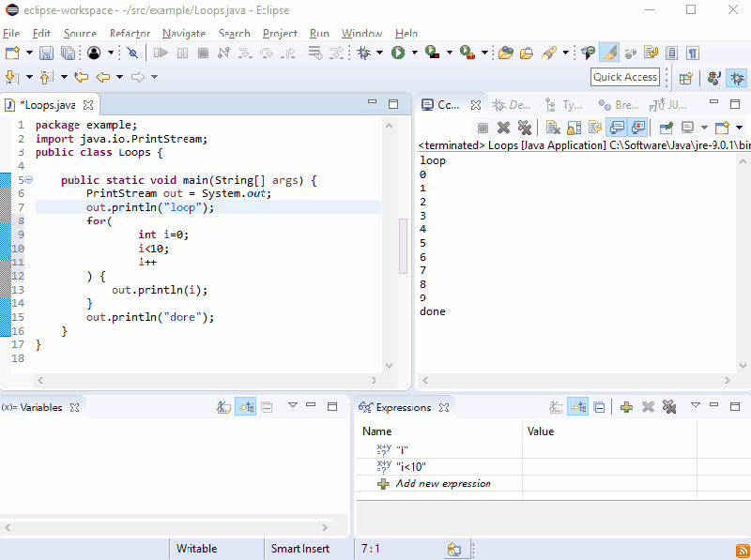This screenshot has width=751, height=560.
Task: Click Add Watch Expression plus icon
Action: click(626, 407)
